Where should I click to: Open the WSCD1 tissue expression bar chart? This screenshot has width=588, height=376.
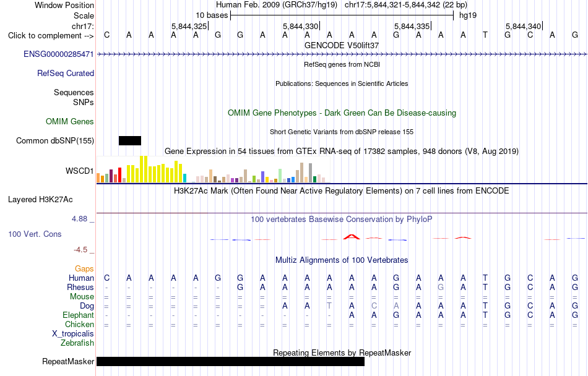213,169
